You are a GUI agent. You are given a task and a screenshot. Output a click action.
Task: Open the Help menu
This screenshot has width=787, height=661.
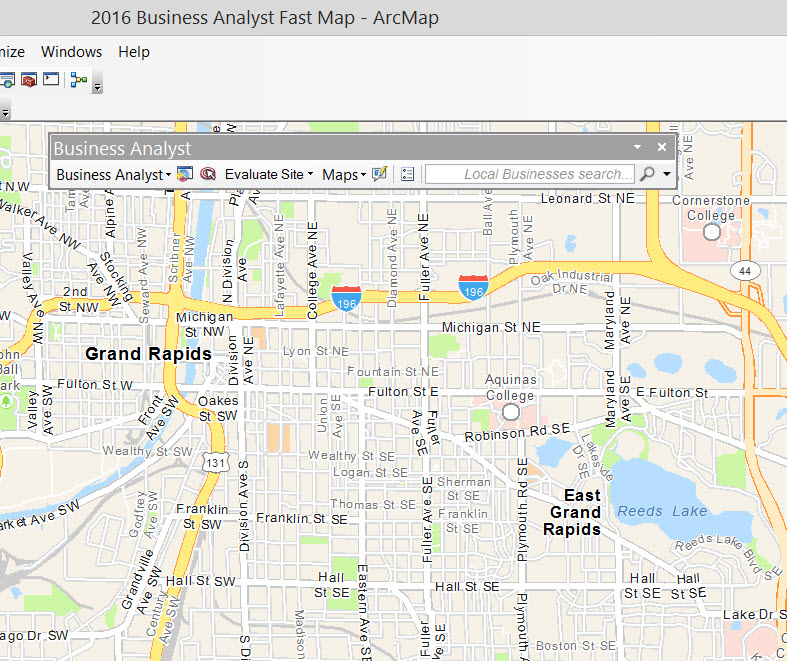(x=134, y=52)
